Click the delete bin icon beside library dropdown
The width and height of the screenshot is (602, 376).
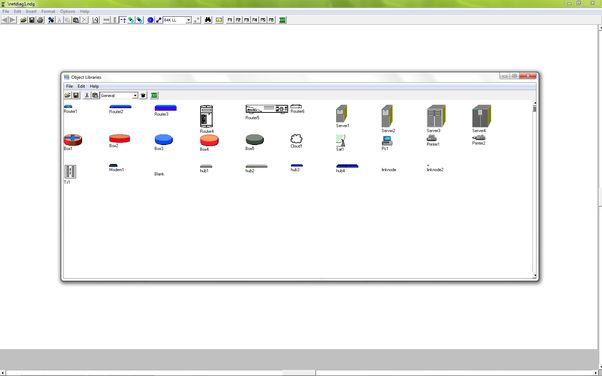coord(143,95)
